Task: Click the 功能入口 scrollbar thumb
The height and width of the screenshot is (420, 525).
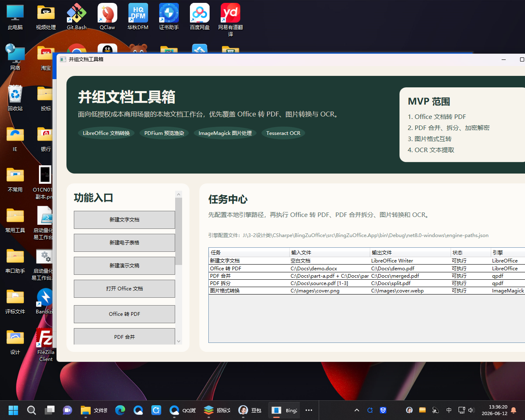Action: (178, 231)
